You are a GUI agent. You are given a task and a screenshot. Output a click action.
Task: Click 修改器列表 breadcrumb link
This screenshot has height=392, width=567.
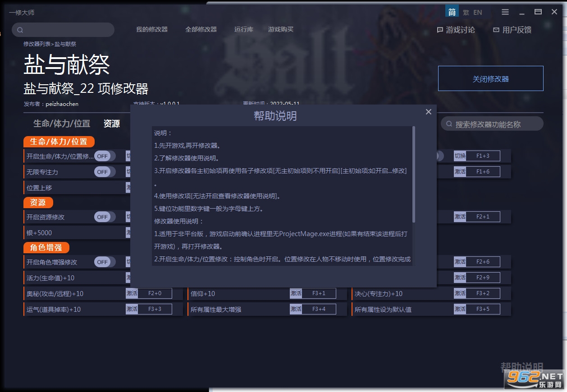[x=37, y=44]
